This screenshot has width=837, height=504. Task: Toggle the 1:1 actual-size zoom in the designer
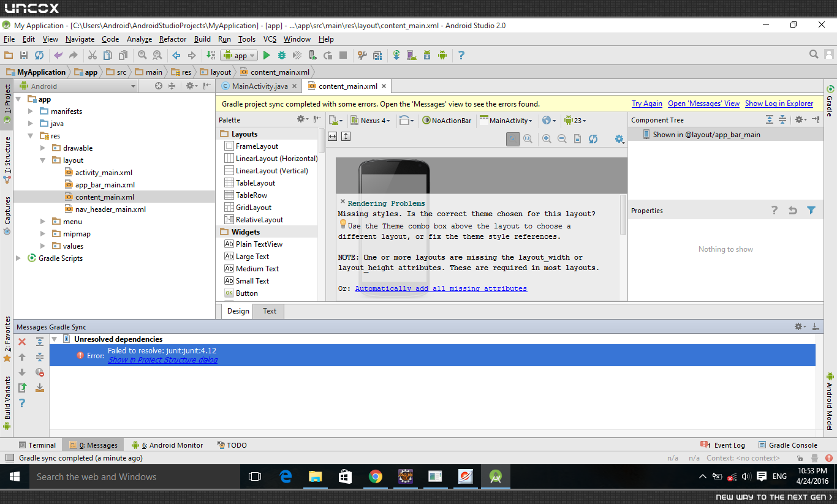528,139
